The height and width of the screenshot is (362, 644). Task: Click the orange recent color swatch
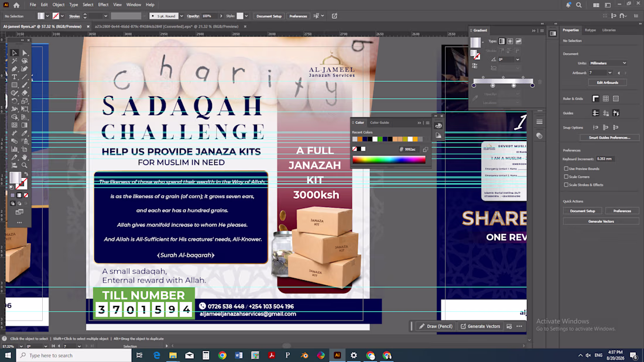click(360, 139)
